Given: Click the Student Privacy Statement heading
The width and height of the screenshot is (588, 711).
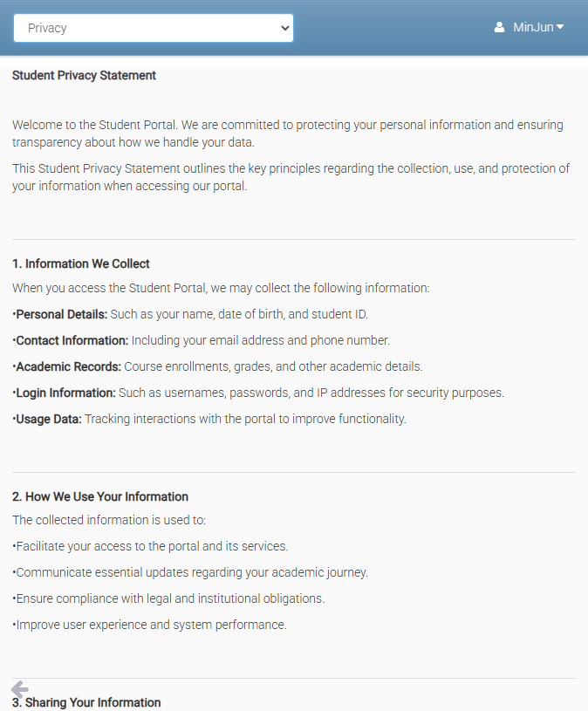Looking at the screenshot, I should point(84,76).
